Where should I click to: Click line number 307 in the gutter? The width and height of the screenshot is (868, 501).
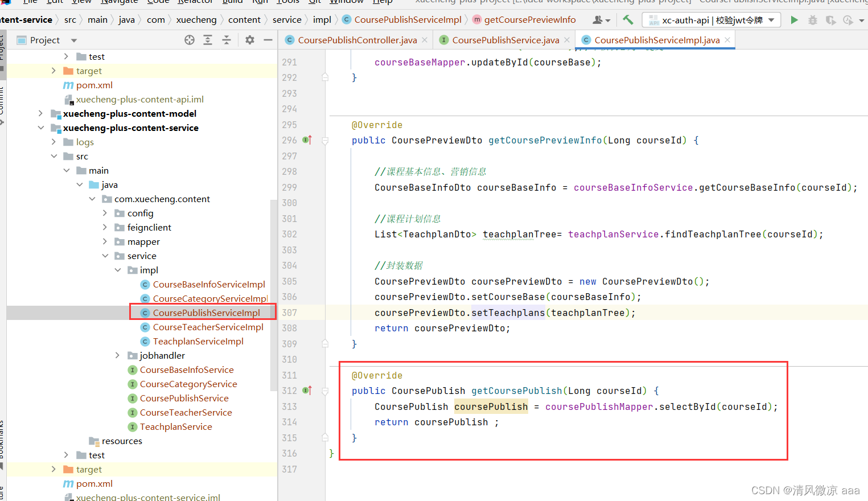tap(289, 313)
